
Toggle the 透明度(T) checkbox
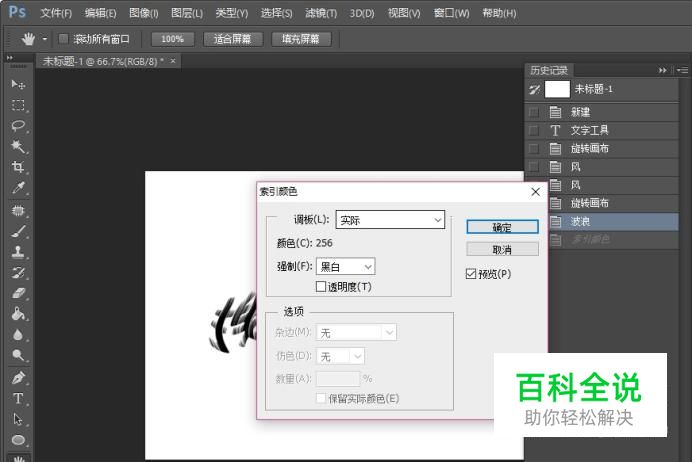click(321, 287)
